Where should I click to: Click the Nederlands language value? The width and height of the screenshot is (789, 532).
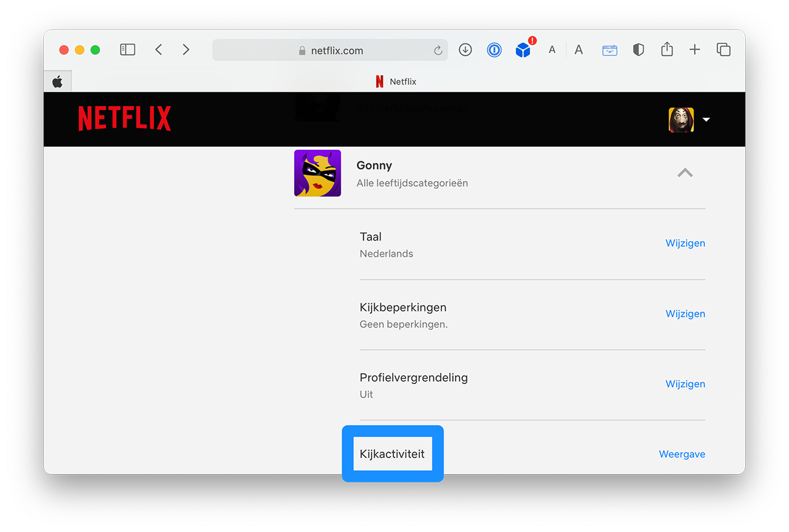click(386, 253)
